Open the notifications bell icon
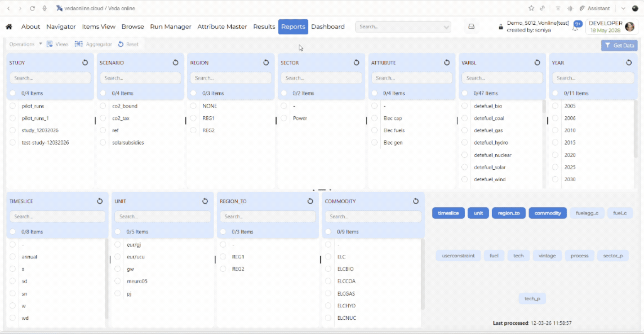Screen dimensions: 644x334 576,26
